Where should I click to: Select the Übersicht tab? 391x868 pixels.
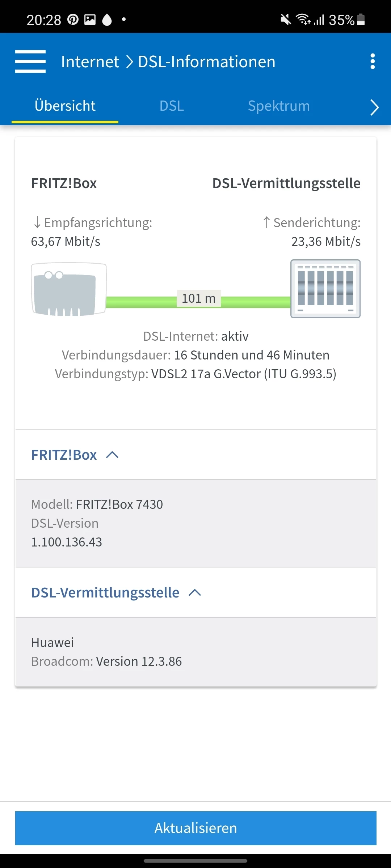click(65, 106)
